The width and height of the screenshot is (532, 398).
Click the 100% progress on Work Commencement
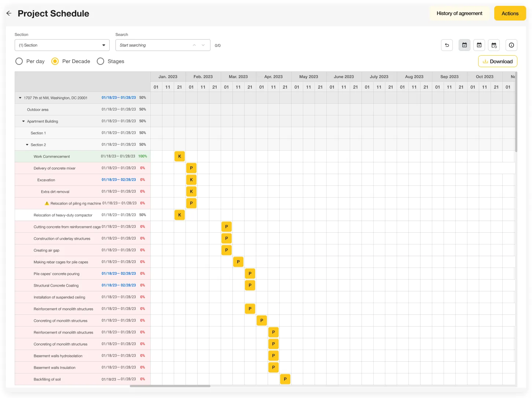pos(143,156)
